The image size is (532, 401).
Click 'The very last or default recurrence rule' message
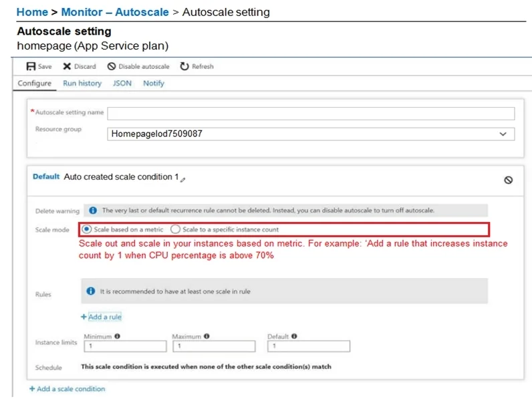pyautogui.click(x=268, y=211)
